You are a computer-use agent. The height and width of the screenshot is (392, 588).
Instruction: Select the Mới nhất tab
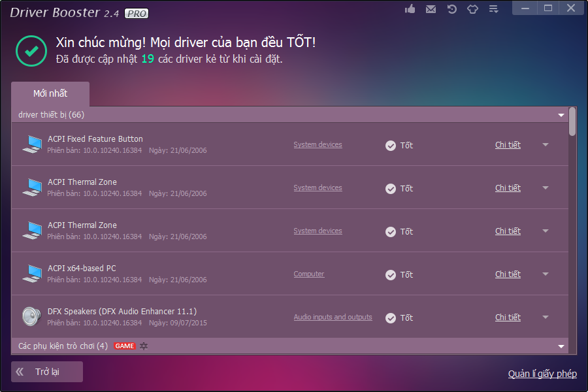click(50, 94)
